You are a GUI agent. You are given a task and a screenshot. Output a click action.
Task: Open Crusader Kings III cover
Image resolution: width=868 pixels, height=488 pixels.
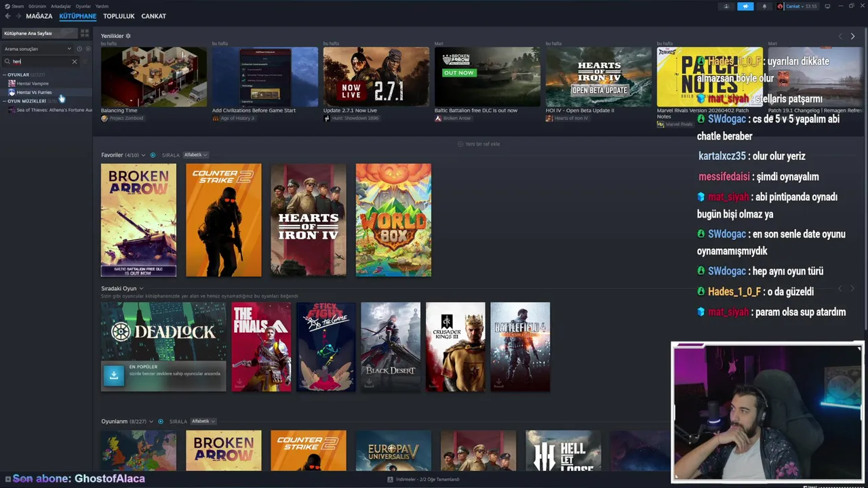[x=456, y=347]
